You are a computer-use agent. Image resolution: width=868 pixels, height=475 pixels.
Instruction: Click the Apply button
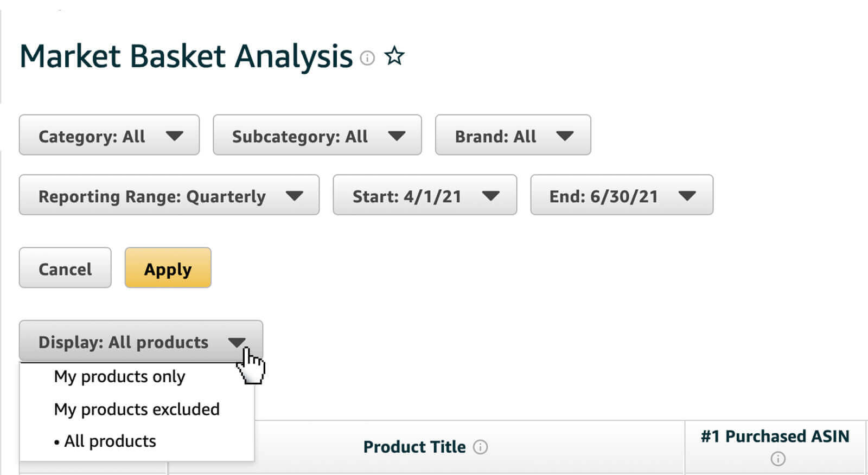(168, 267)
